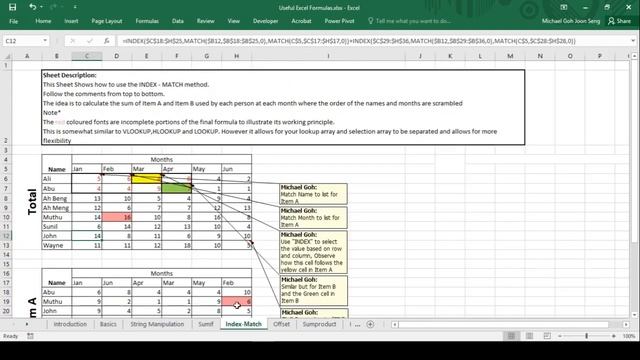Image resolution: width=640 pixels, height=360 pixels.
Task: Click the green cell in Abu row
Action: click(x=176, y=188)
